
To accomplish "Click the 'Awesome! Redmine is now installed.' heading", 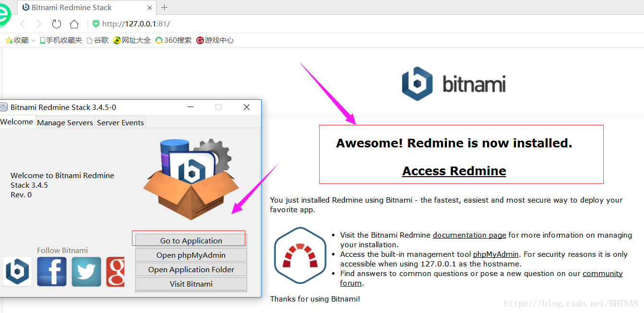I will (454, 143).
